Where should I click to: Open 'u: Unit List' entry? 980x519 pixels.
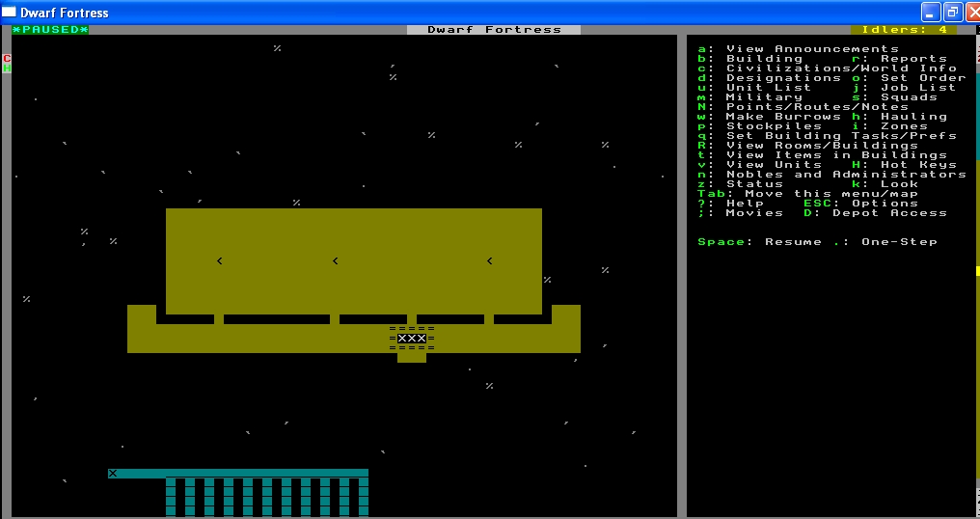pos(755,88)
